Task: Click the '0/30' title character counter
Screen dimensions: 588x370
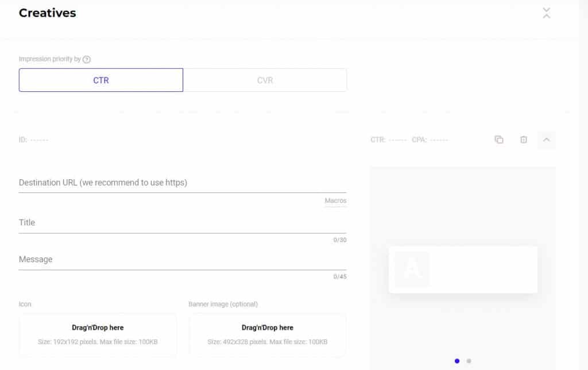Action: coord(340,240)
